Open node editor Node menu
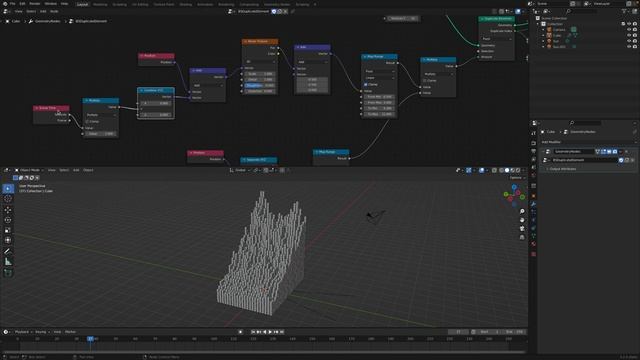640x360 pixels. tap(54, 11)
